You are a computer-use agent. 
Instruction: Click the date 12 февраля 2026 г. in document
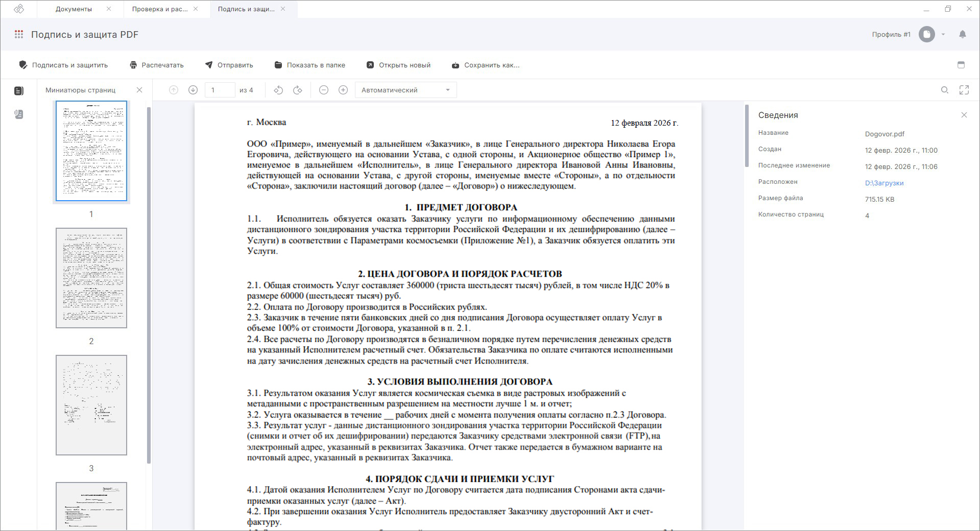[x=644, y=123]
